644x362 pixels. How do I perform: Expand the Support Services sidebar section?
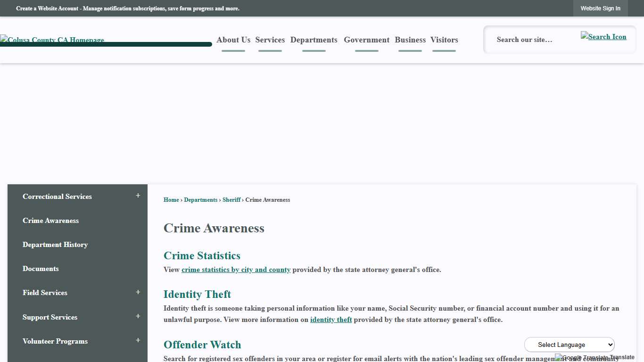pyautogui.click(x=138, y=316)
